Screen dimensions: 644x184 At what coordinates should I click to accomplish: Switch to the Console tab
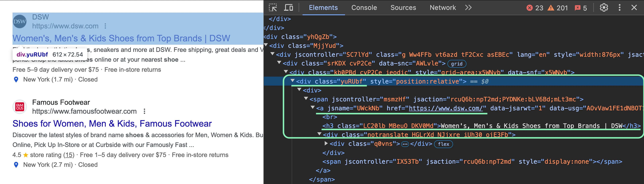point(364,8)
